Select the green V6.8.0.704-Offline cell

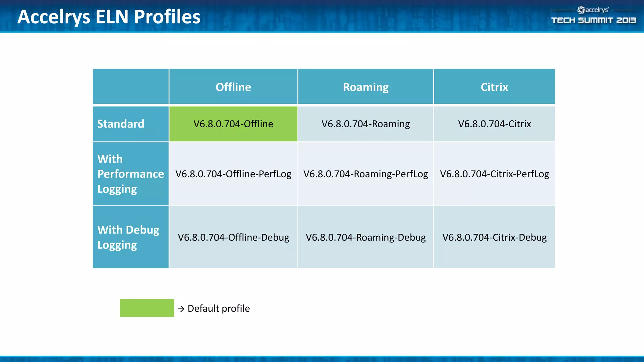tap(233, 124)
